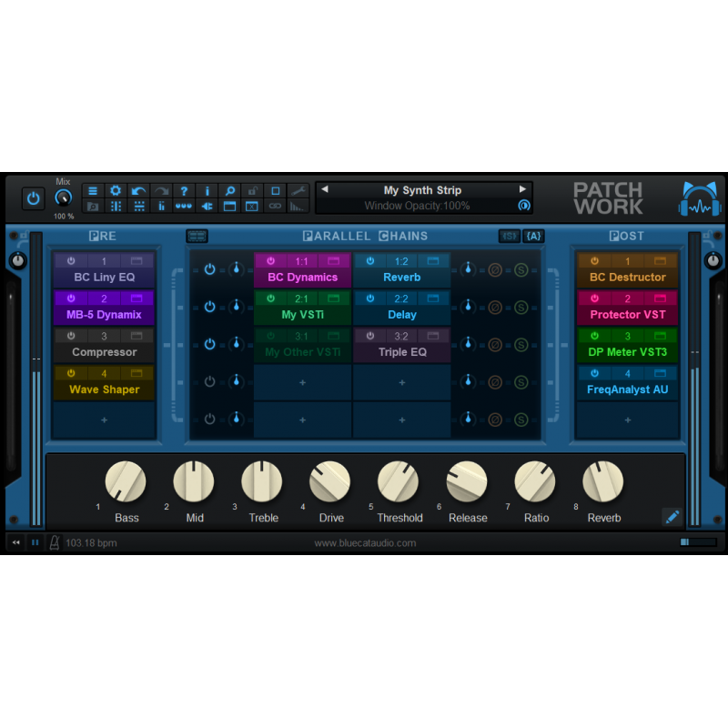Screen dimensions: 728x728
Task: Click the chain link icon
Action: click(x=275, y=207)
